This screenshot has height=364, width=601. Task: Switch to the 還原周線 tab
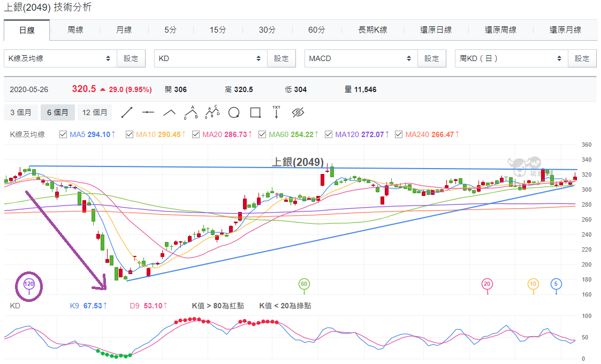click(x=500, y=29)
